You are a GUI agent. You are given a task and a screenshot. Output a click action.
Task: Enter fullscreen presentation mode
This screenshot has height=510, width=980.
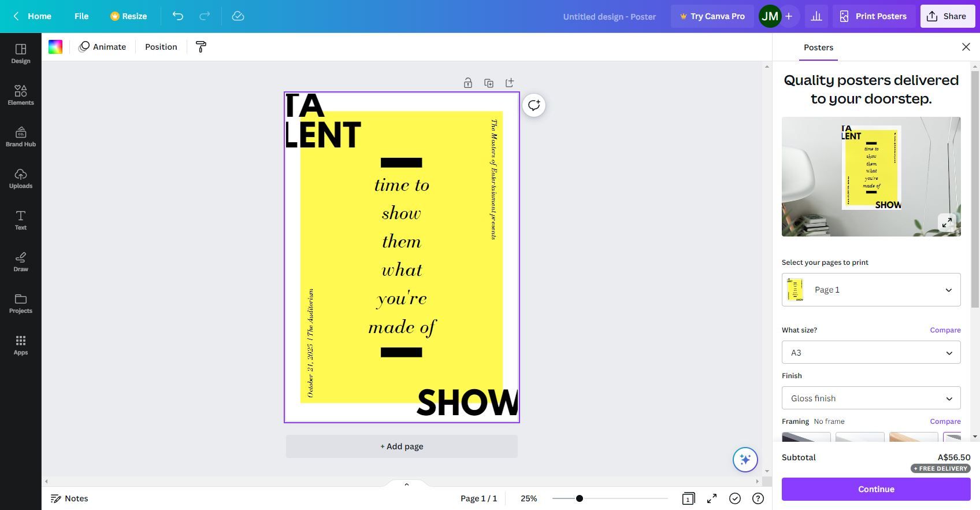coord(712,498)
